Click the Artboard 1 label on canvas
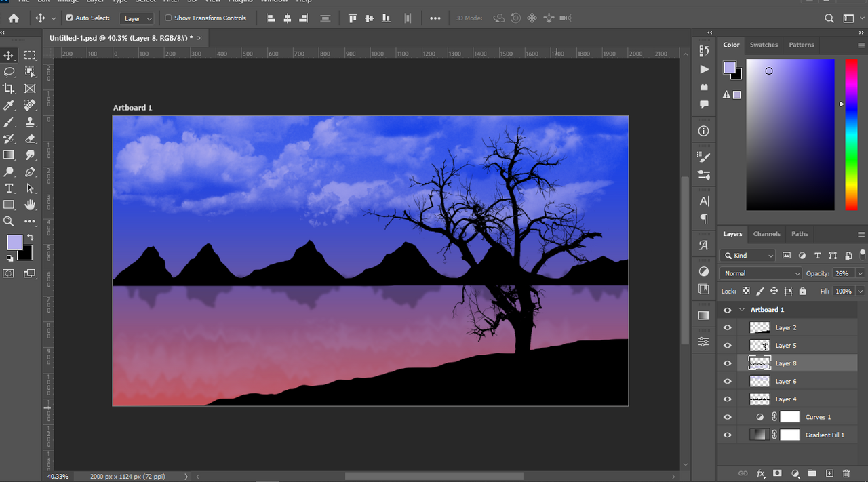The image size is (868, 482). [132, 108]
